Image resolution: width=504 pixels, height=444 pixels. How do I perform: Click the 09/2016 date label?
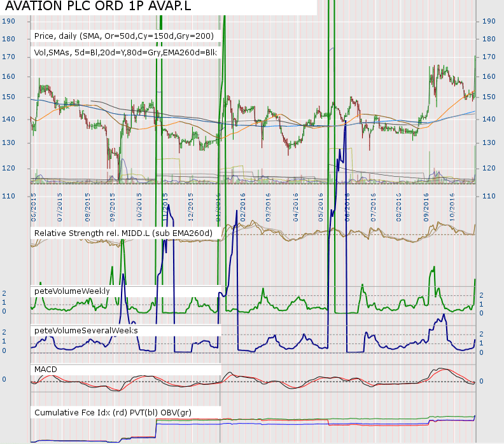426,207
